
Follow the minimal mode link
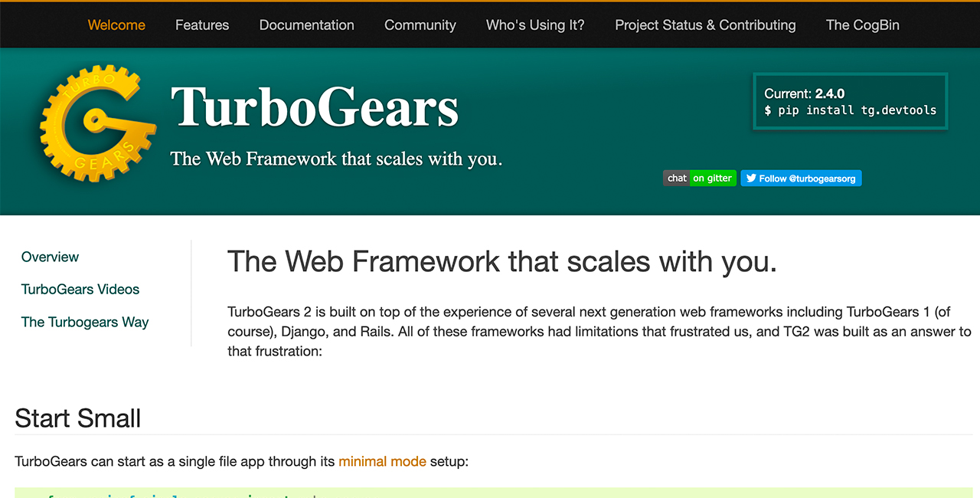[x=382, y=462]
